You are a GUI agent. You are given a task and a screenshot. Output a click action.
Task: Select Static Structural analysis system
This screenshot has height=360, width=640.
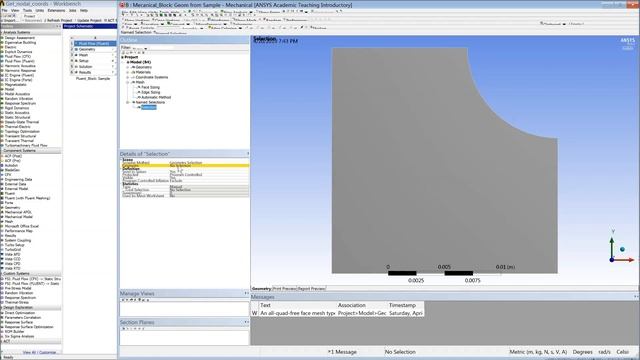click(17, 118)
